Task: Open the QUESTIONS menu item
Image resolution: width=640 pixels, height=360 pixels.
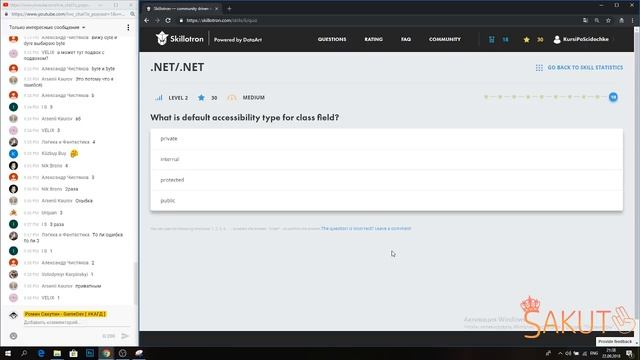Action: (x=332, y=39)
